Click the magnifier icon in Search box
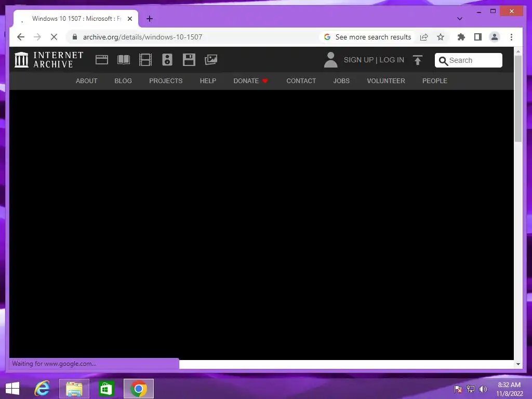The width and height of the screenshot is (532, 399). coord(443,61)
